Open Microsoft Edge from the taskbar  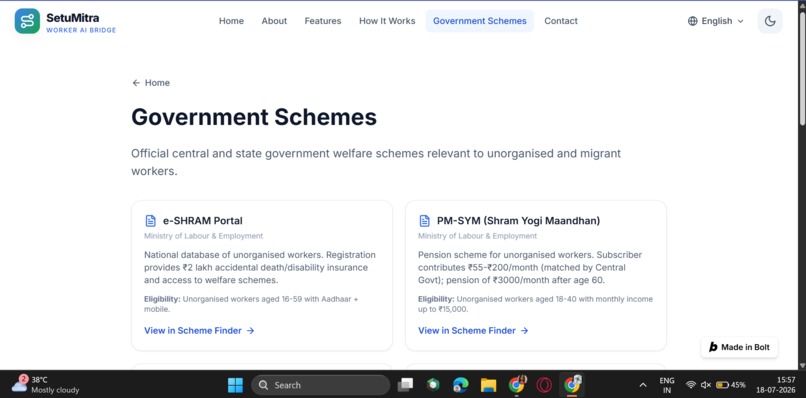point(461,385)
